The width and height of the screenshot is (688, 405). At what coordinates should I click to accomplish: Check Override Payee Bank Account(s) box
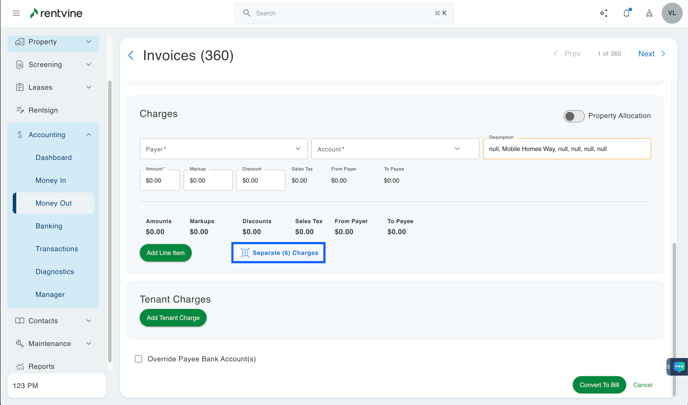pyautogui.click(x=139, y=359)
